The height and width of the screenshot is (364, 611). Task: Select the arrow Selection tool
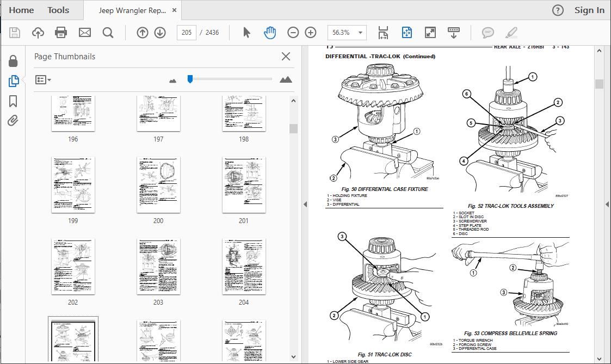pos(246,32)
